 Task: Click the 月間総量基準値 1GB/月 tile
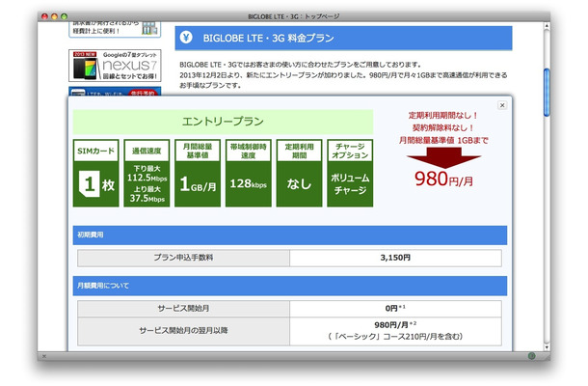(x=198, y=173)
